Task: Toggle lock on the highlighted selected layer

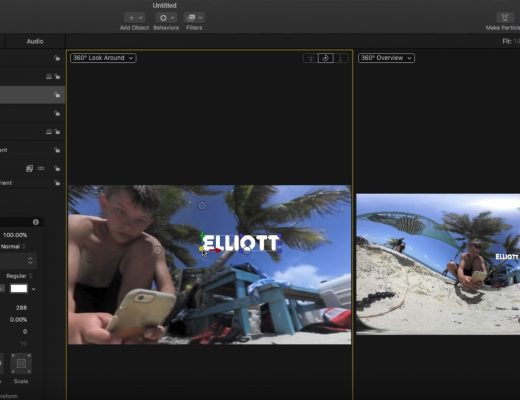Action: point(57,95)
